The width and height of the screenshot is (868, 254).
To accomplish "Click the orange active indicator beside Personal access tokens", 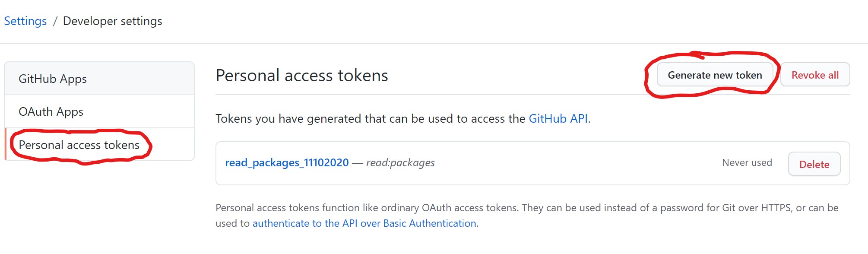I will pos(6,144).
